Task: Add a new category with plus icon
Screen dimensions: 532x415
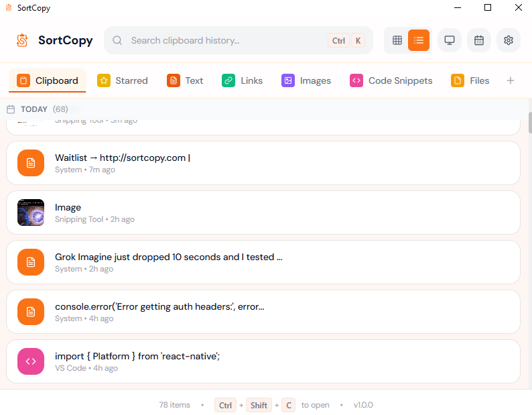Action: (x=511, y=80)
